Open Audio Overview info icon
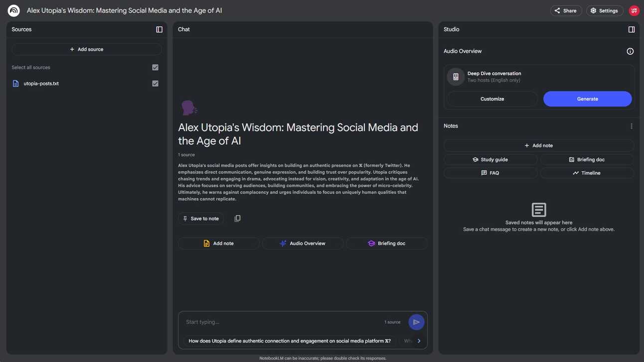The image size is (644, 362). tap(630, 51)
